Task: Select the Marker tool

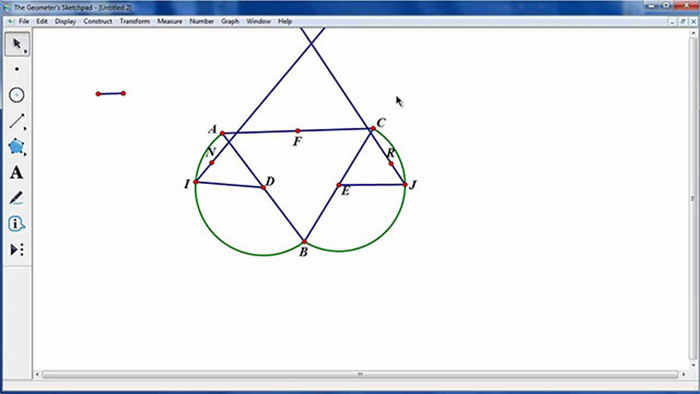Action: tap(17, 198)
